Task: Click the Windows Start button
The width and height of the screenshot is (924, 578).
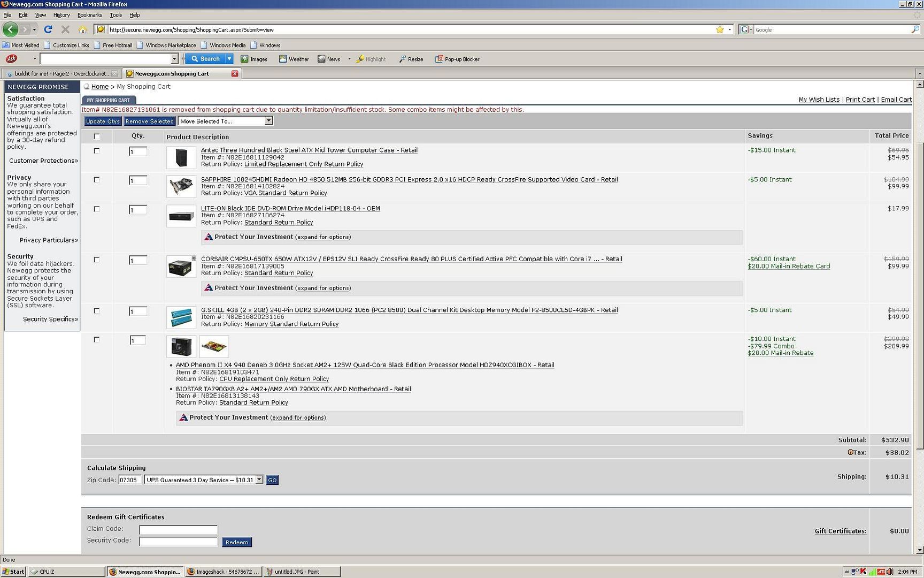Action: tap(13, 572)
